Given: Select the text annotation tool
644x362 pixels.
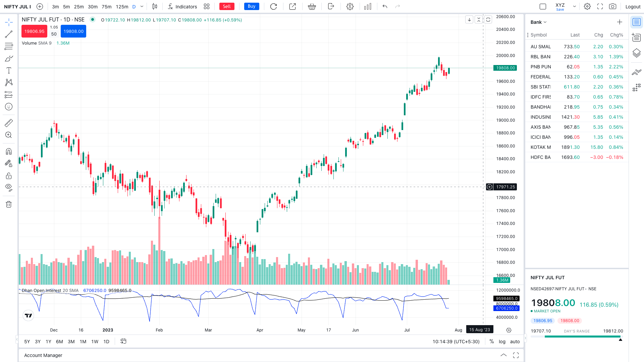Looking at the screenshot, I should click(9, 70).
